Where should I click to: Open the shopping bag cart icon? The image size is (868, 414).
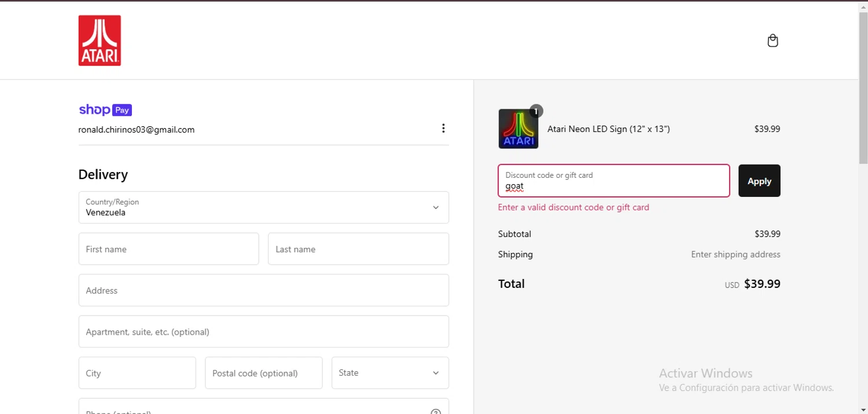[773, 41]
